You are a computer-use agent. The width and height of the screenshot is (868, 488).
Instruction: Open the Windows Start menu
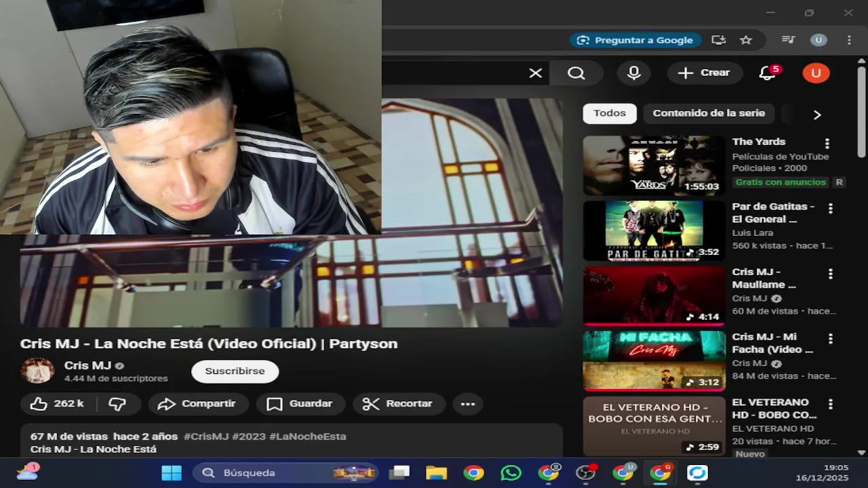point(172,473)
